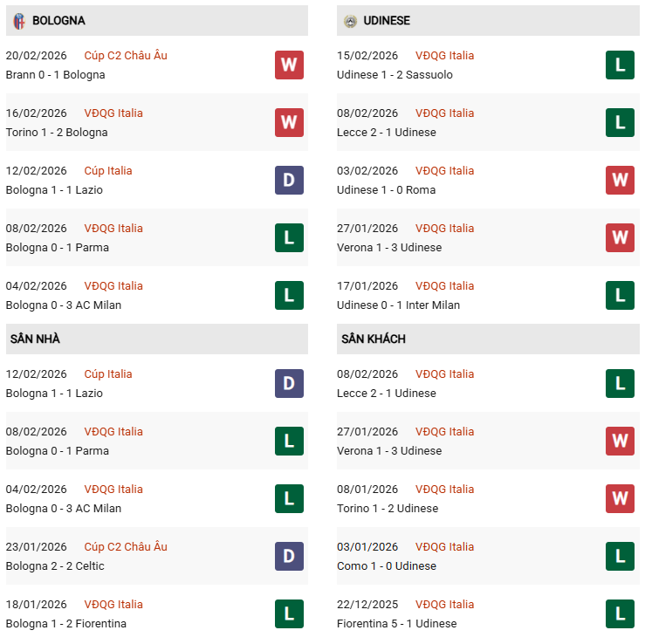Click the W badge for Torino 1-2 Bologna

click(289, 123)
